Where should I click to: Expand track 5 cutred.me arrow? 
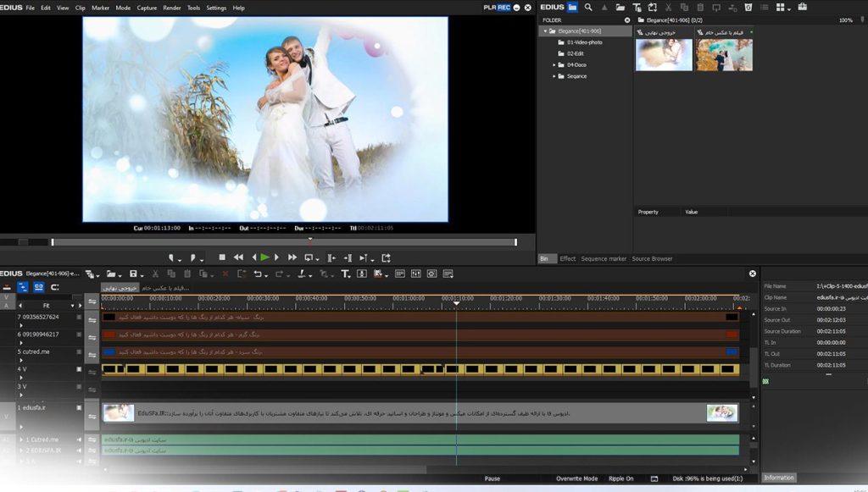point(21,360)
